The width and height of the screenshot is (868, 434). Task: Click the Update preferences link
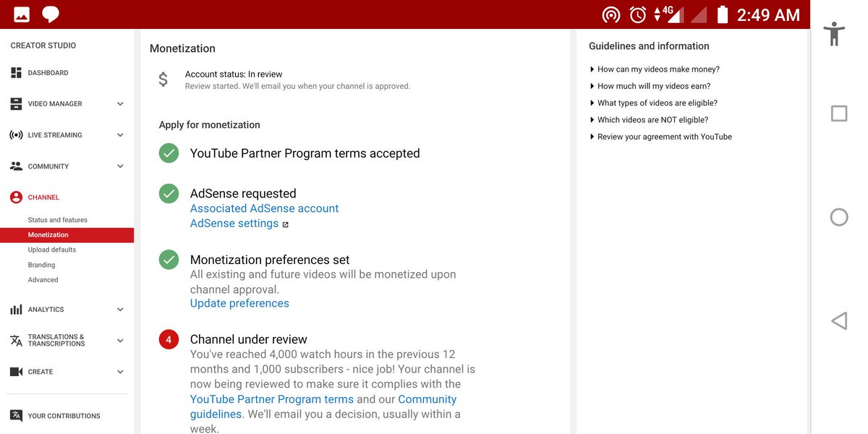[x=239, y=303]
